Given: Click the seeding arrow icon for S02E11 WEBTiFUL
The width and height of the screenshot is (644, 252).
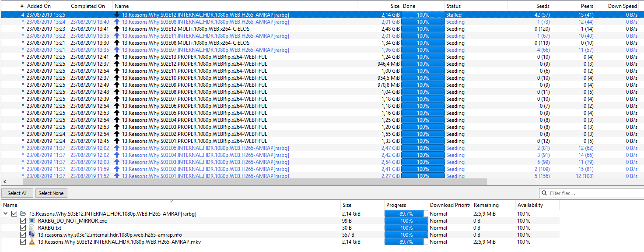Looking at the screenshot, I should pos(117,71).
